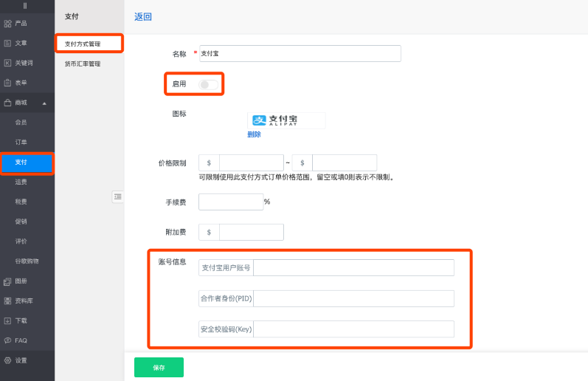Click the 产品 icon in sidebar
Screen dimensions: 588x381
pos(7,24)
